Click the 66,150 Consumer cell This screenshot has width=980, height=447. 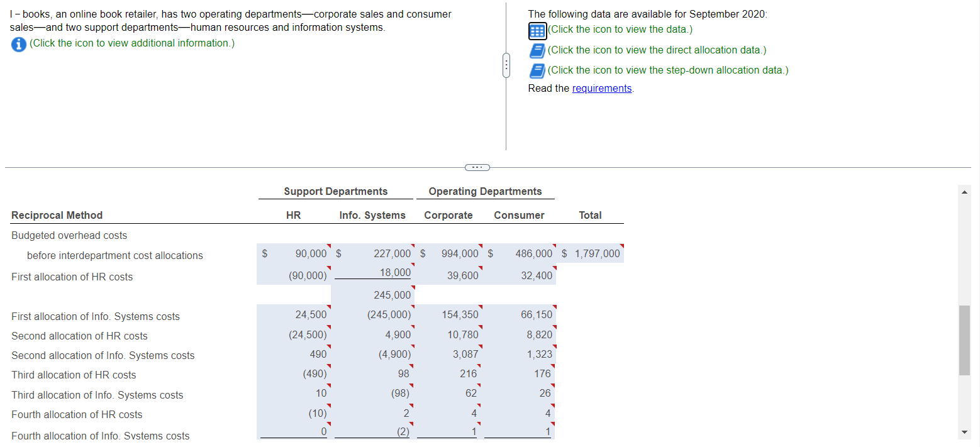point(520,314)
